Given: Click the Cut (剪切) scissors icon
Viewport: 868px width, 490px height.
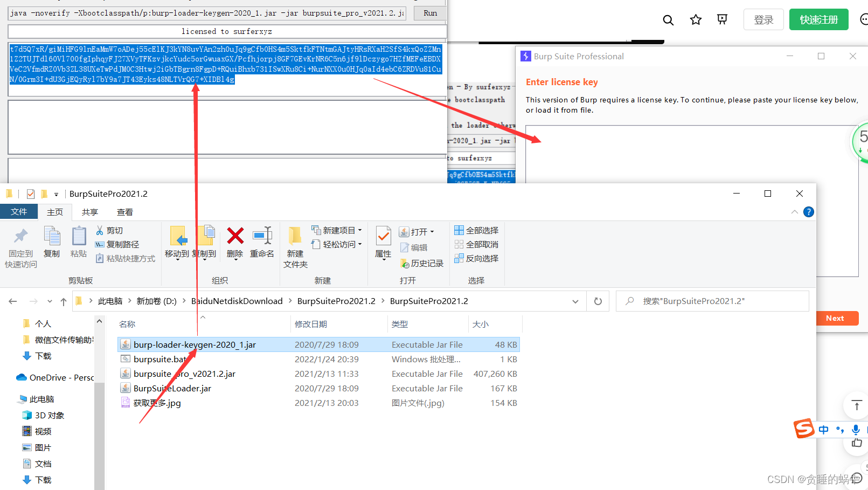Looking at the screenshot, I should (100, 230).
